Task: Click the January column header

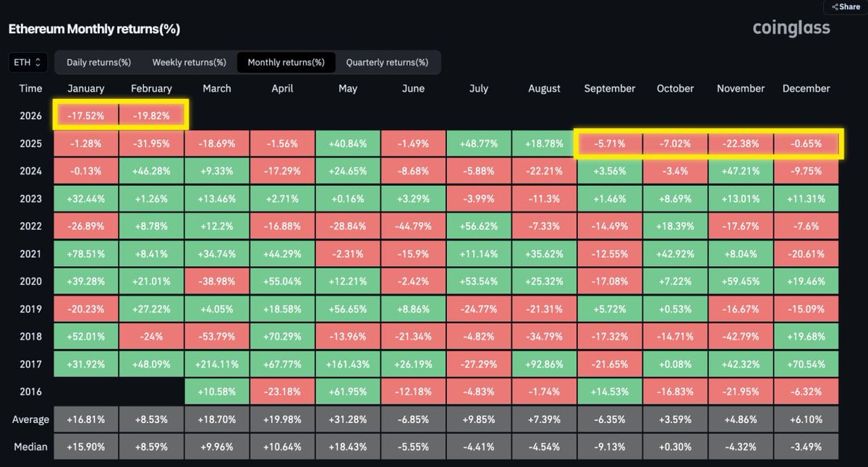Action: tap(85, 88)
